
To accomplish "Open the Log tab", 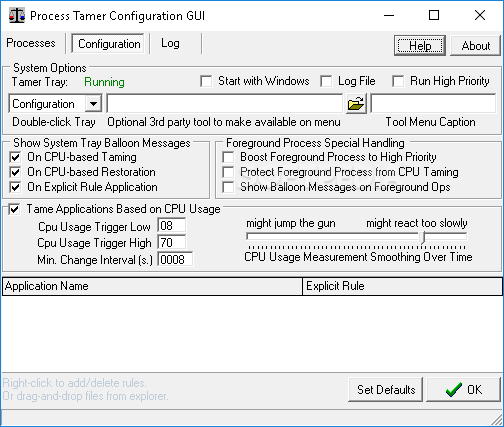I will click(170, 43).
